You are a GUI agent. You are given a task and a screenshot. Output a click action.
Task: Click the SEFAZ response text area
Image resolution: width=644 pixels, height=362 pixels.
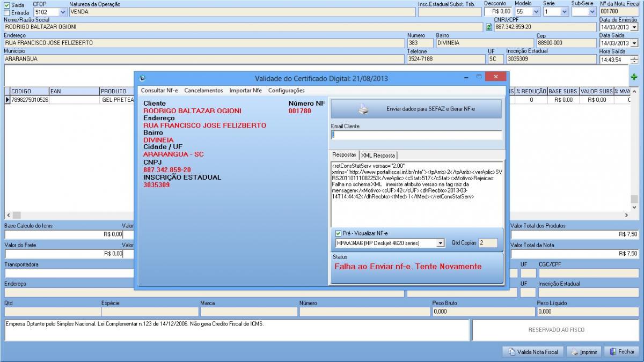tap(417, 194)
